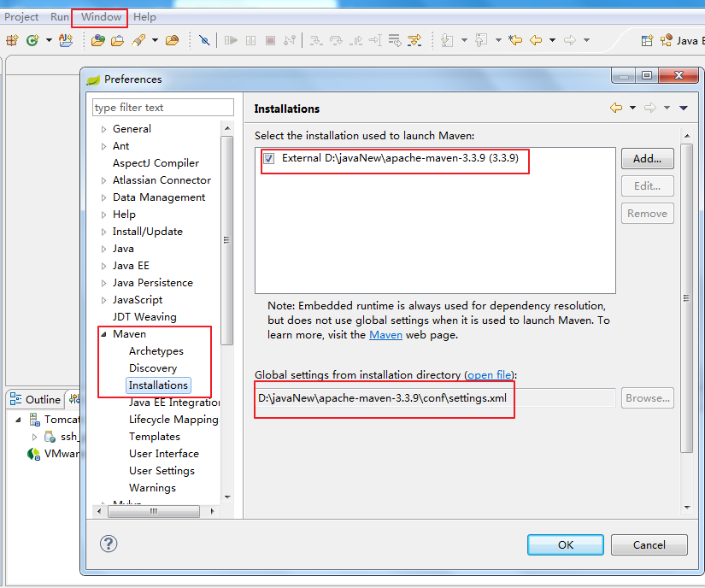Open the Back navigation history dropdown in toolbar
The image size is (705, 588).
pyautogui.click(x=553, y=40)
